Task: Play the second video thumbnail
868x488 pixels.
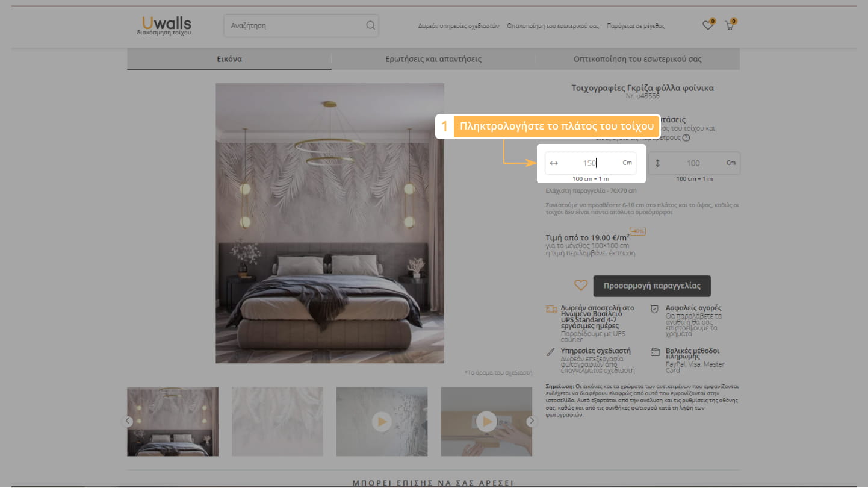Action: pos(486,421)
